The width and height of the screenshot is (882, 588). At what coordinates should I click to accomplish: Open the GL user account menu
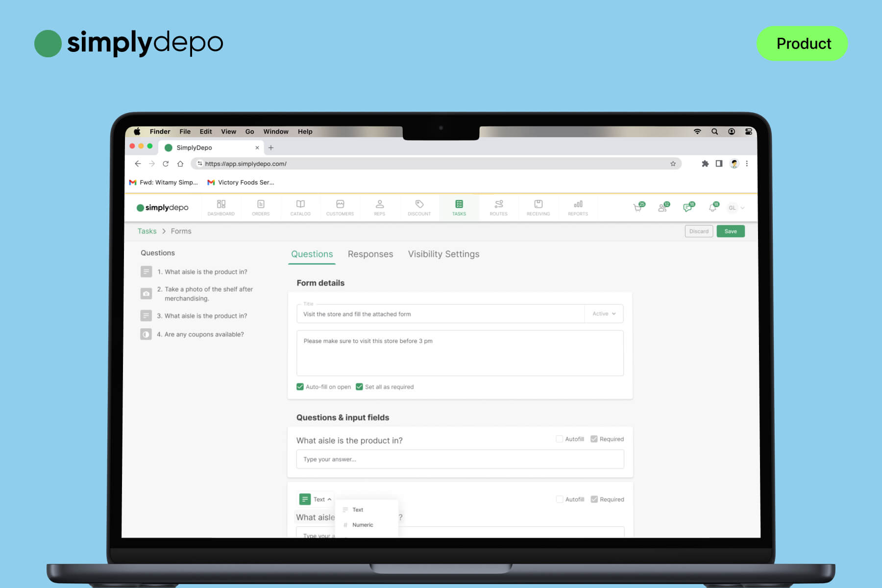735,208
